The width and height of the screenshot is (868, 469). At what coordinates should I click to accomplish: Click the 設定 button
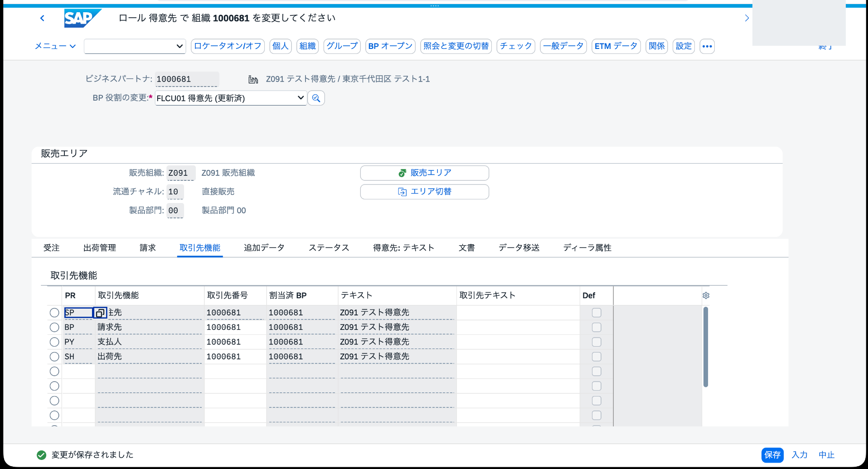[684, 46]
